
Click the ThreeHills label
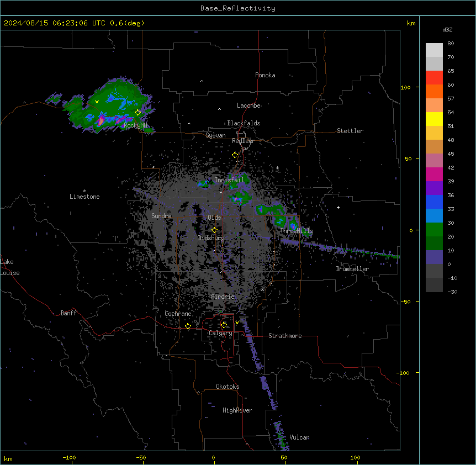[297, 231]
